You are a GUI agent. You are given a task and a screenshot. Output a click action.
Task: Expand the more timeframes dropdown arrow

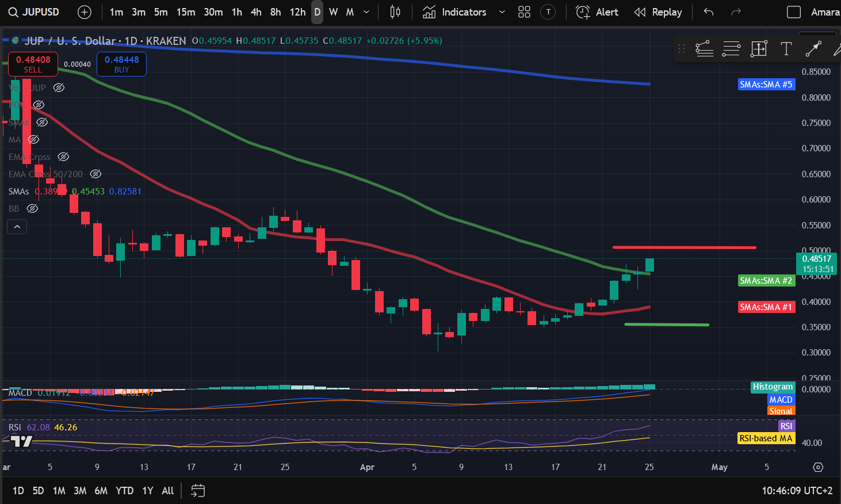366,12
